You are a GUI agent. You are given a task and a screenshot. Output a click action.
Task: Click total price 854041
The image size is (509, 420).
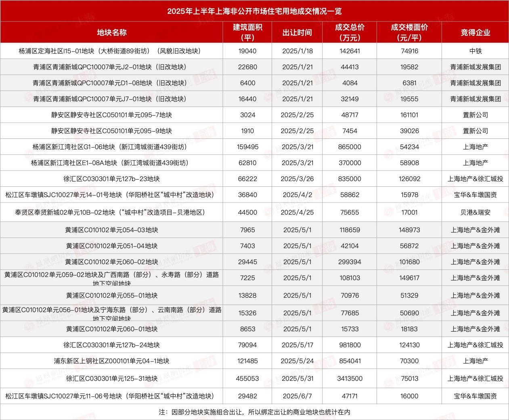tap(350, 361)
